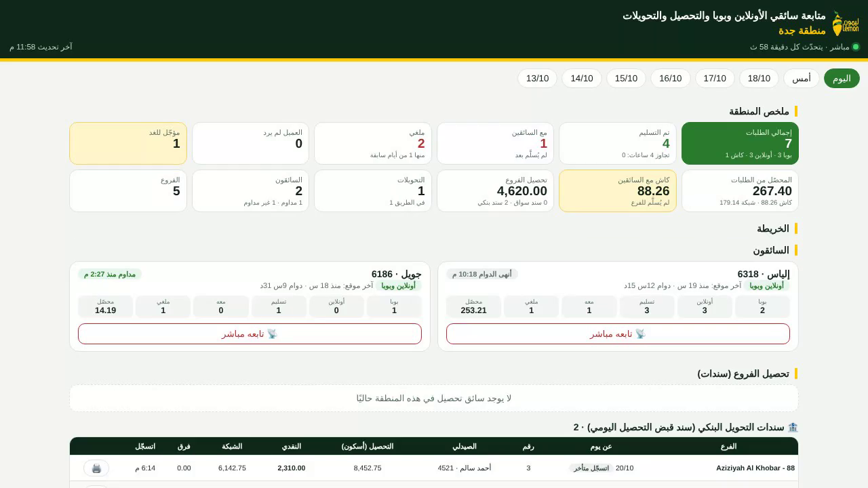This screenshot has height=488, width=868.
Task: Open the كاش مع السائقين card 88.26
Action: [618, 190]
